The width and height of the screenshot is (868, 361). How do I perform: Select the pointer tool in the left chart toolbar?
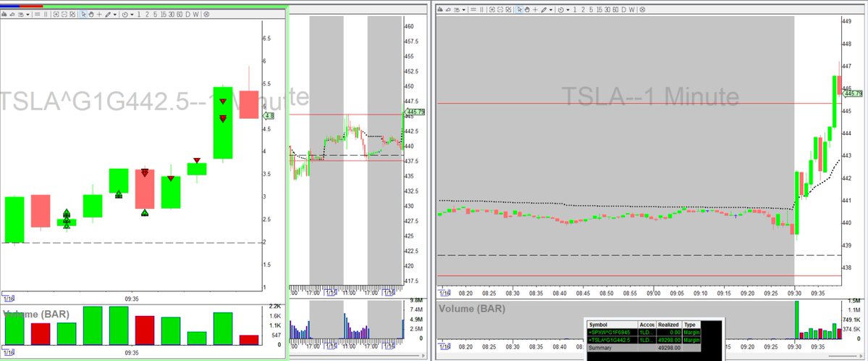(83, 14)
